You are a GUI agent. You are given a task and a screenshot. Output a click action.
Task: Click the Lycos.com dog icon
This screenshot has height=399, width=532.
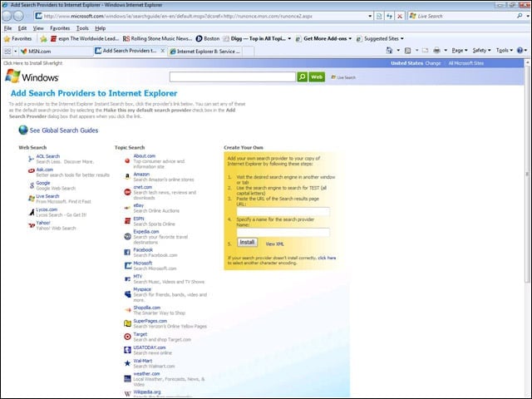coord(32,213)
